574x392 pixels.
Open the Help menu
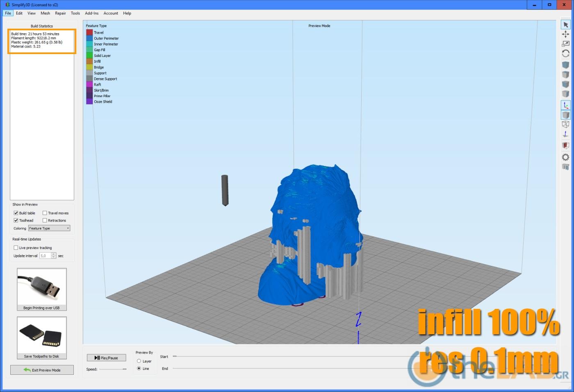tap(127, 13)
